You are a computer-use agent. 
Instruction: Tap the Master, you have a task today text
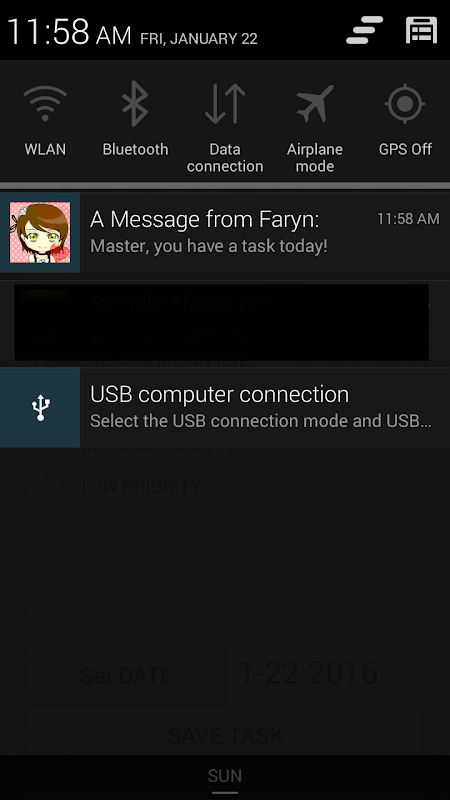[x=209, y=246]
